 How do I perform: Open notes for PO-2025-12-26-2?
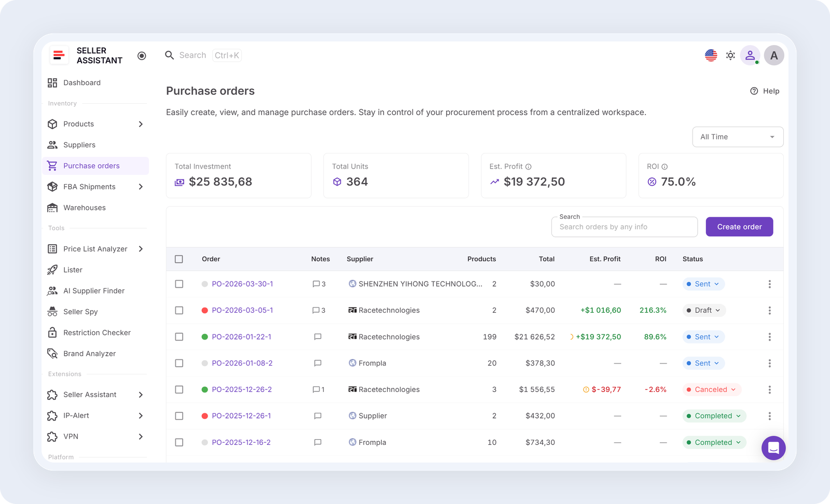click(319, 389)
